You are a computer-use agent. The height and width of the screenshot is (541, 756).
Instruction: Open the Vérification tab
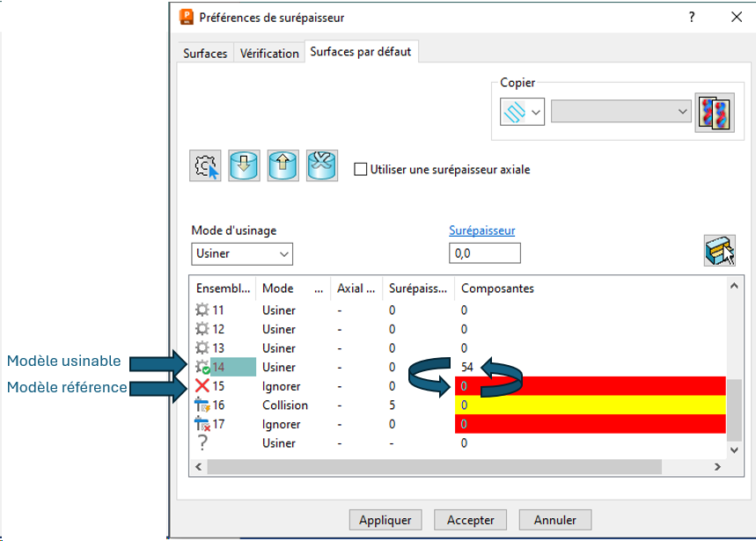(269, 54)
